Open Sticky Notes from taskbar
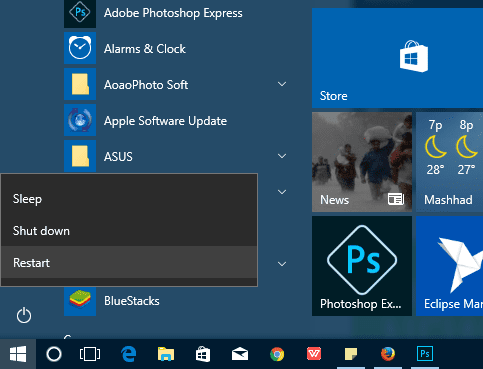 tap(351, 354)
